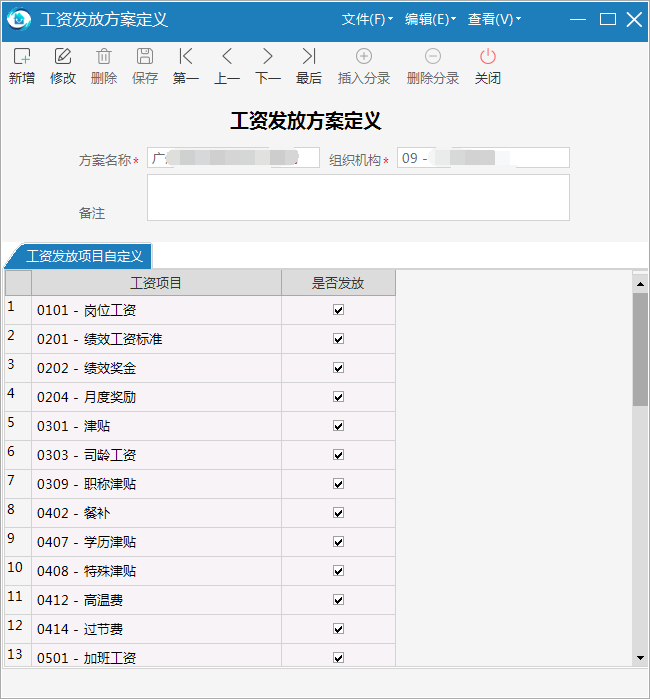The width and height of the screenshot is (650, 699).
Task: Click the 保存 (save) disk icon
Action: click(145, 57)
